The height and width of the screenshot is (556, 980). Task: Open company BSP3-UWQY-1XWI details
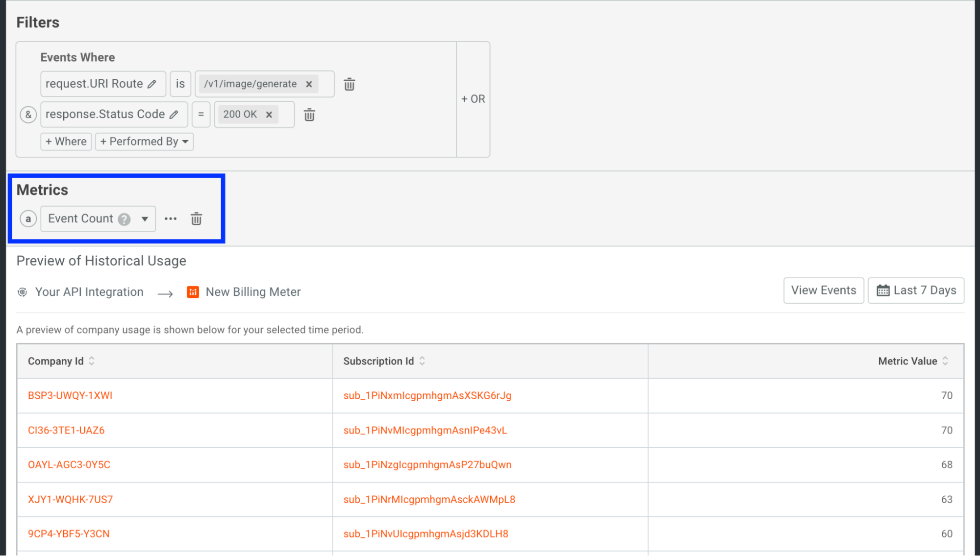point(70,395)
